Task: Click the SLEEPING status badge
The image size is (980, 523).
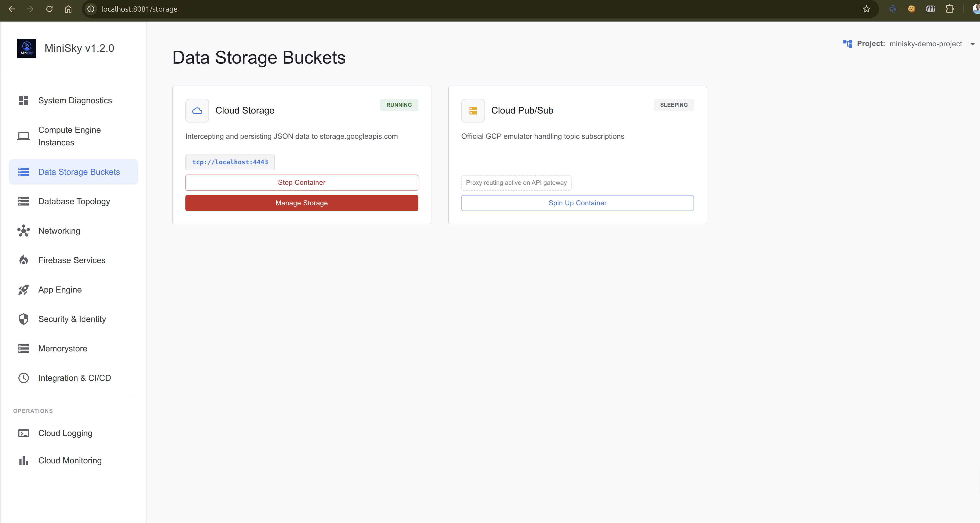Action: (674, 105)
